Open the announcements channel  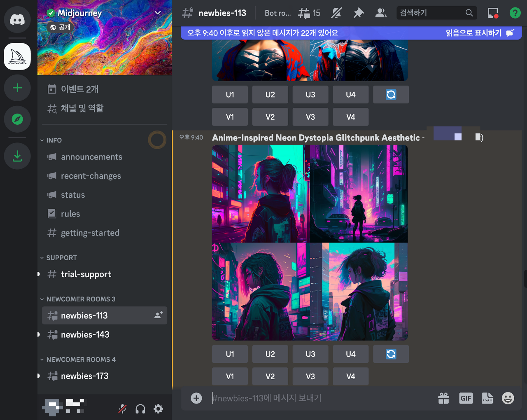(x=105, y=157)
